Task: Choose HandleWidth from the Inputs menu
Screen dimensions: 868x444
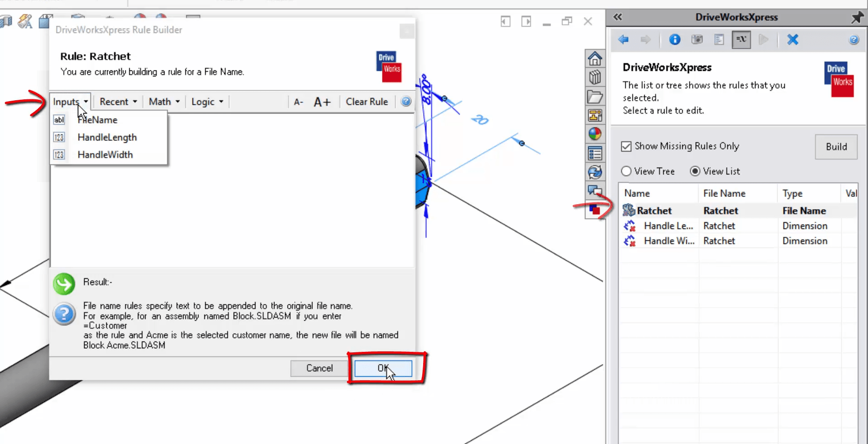Action: [105, 154]
